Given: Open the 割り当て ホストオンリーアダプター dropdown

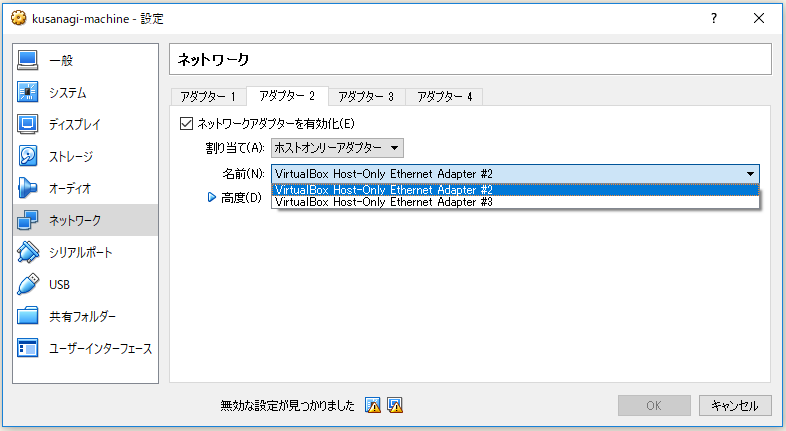Looking at the screenshot, I should 337,148.
